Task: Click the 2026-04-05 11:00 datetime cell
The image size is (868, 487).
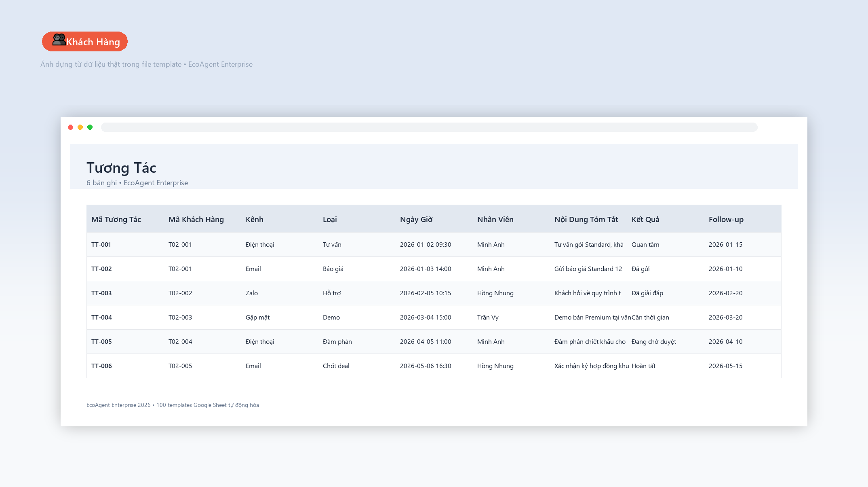Action: (x=426, y=341)
